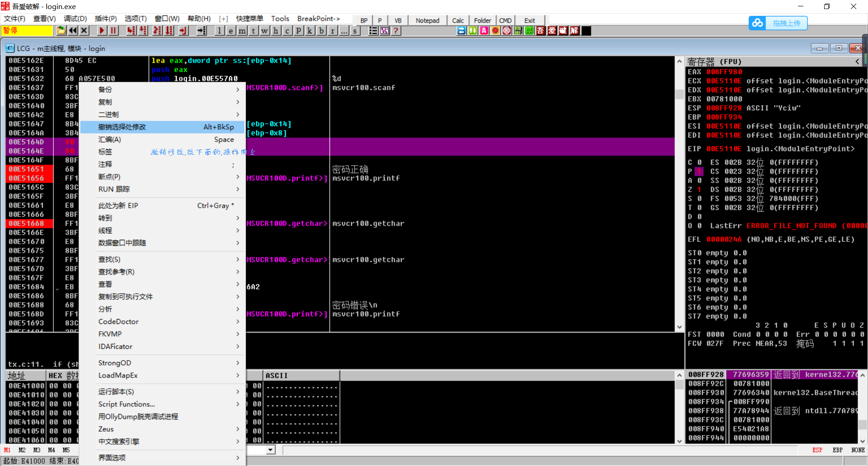
Task: Select 用OllyDump脱壳调试进程 menu entry
Action: (x=163, y=416)
